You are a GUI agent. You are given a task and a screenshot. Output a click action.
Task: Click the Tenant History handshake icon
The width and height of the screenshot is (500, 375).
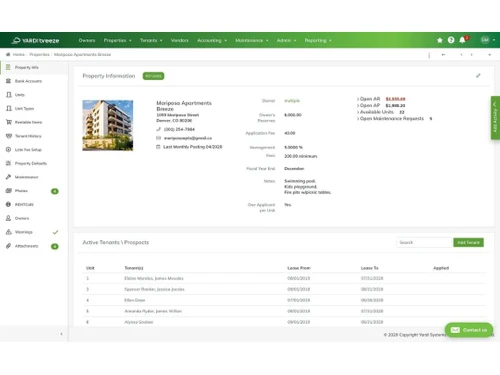pos(9,136)
